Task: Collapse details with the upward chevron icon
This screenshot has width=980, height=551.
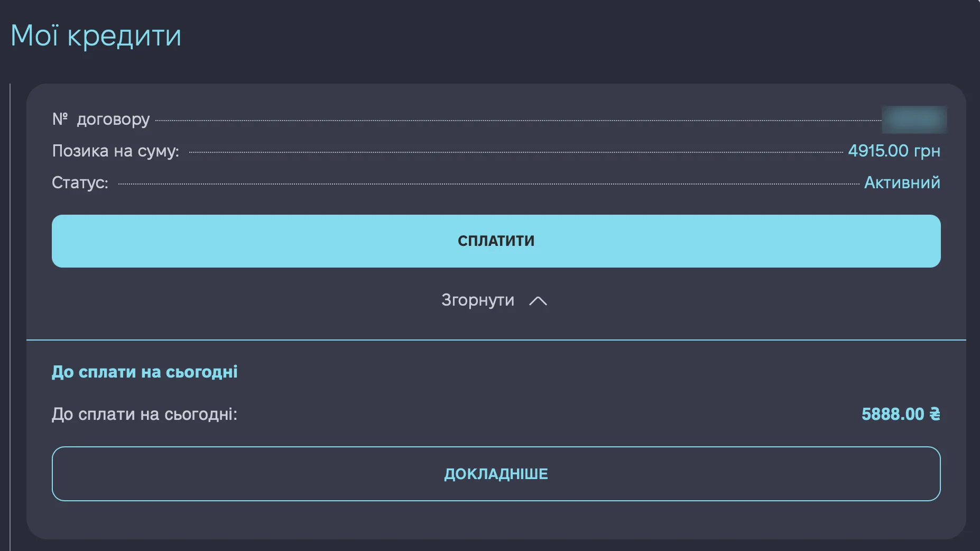Action: click(538, 301)
